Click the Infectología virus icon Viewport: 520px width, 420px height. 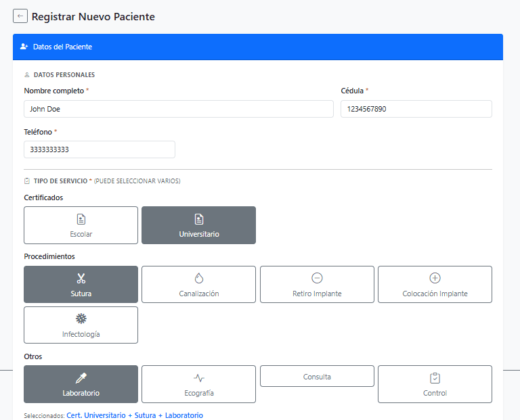click(x=81, y=319)
